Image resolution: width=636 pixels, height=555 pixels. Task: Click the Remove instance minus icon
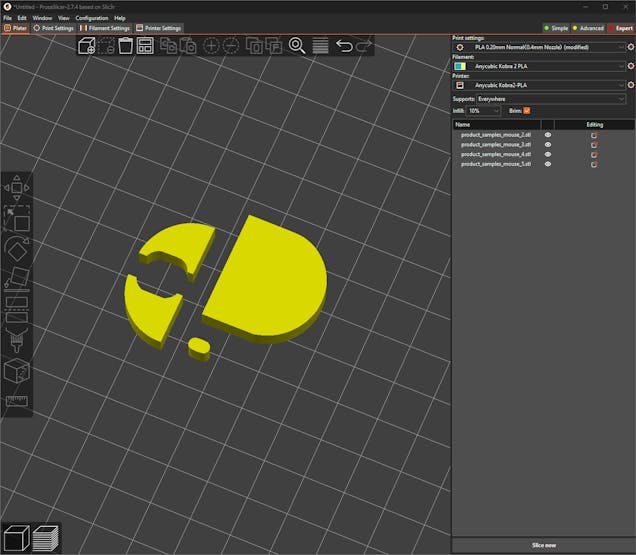pyautogui.click(x=231, y=45)
